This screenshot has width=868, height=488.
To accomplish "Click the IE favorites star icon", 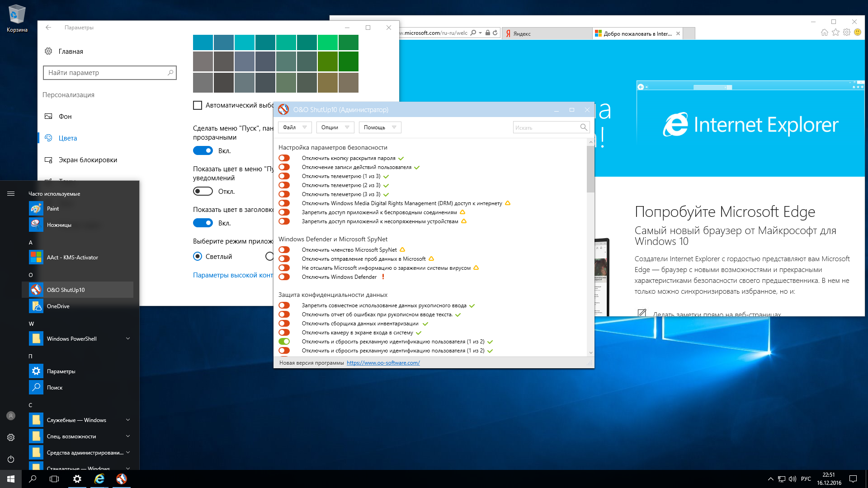I will tap(835, 33).
